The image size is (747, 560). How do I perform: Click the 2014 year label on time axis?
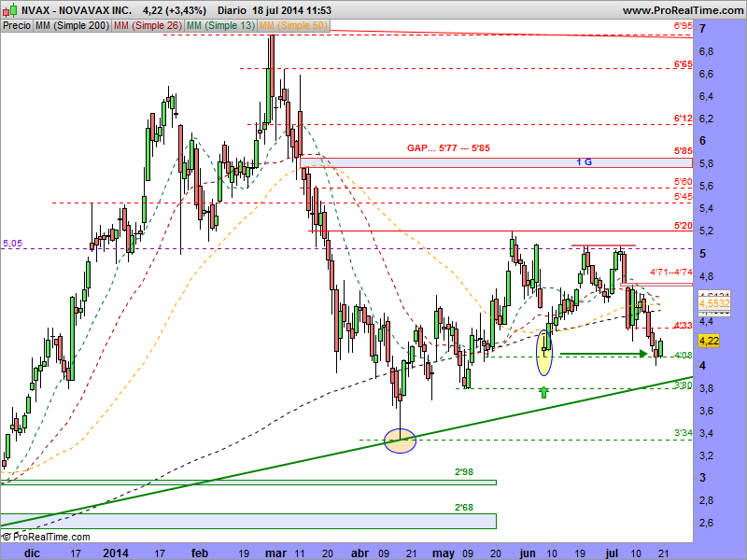click(116, 553)
